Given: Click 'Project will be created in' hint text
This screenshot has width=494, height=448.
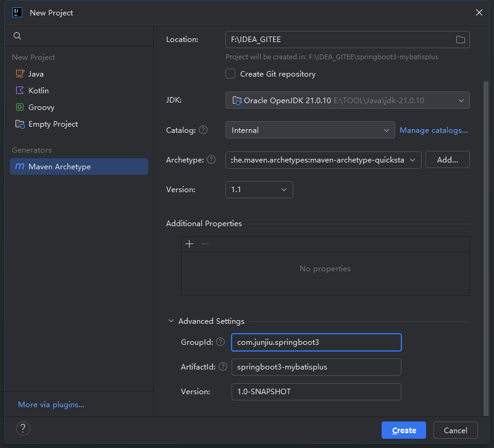Looking at the screenshot, I should pos(332,57).
